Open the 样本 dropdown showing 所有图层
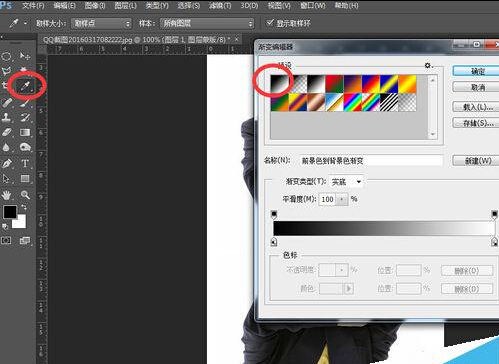 [x=207, y=23]
